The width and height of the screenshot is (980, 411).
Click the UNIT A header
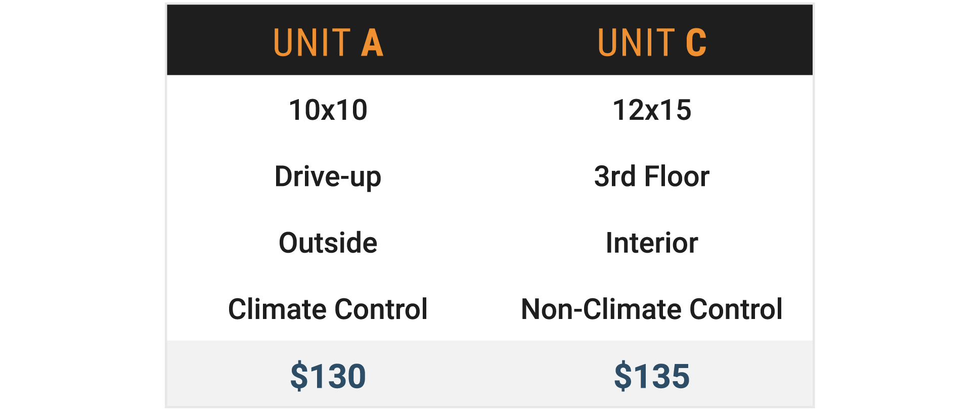pos(328,42)
